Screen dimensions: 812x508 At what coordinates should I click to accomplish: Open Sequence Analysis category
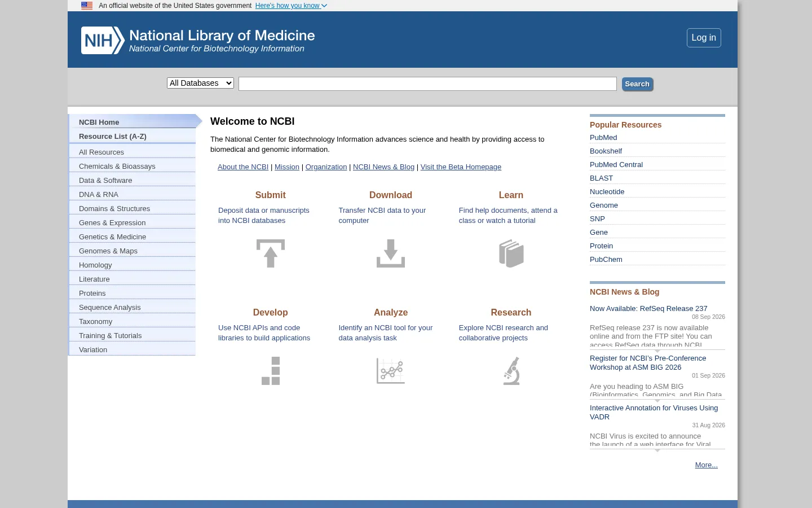coord(132,307)
